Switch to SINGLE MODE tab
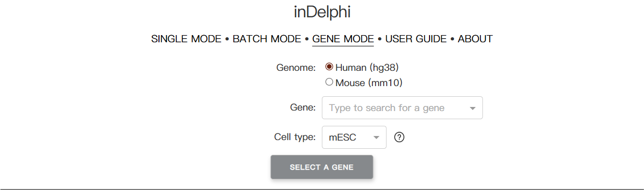Image resolution: width=644 pixels, height=190 pixels. 186,39
